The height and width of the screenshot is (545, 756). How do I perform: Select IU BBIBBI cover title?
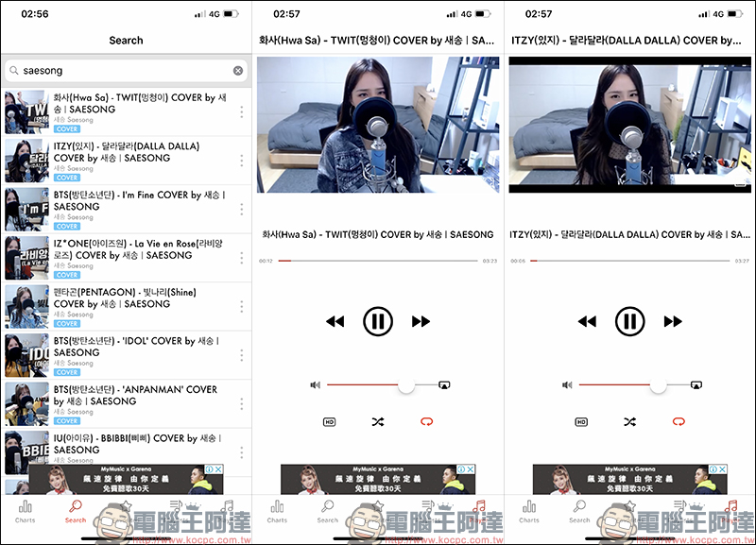pyautogui.click(x=137, y=444)
